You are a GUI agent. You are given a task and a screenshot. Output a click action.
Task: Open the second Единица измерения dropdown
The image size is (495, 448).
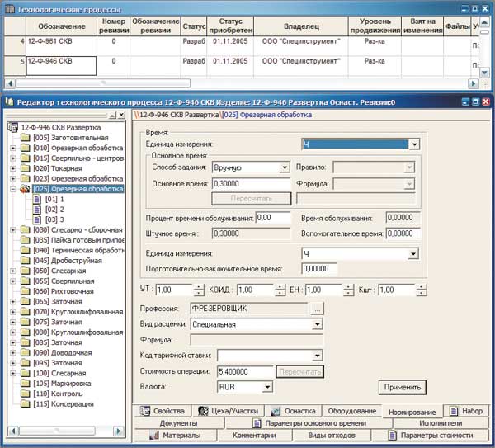coord(413,254)
